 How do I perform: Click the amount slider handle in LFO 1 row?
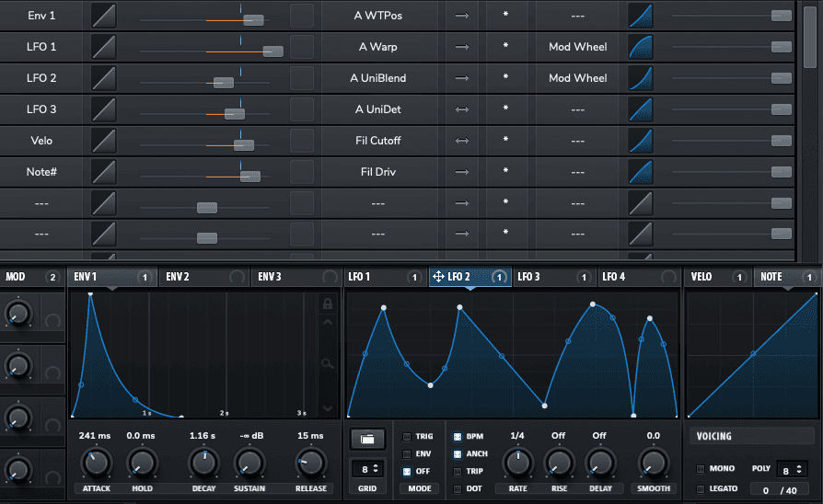[272, 51]
